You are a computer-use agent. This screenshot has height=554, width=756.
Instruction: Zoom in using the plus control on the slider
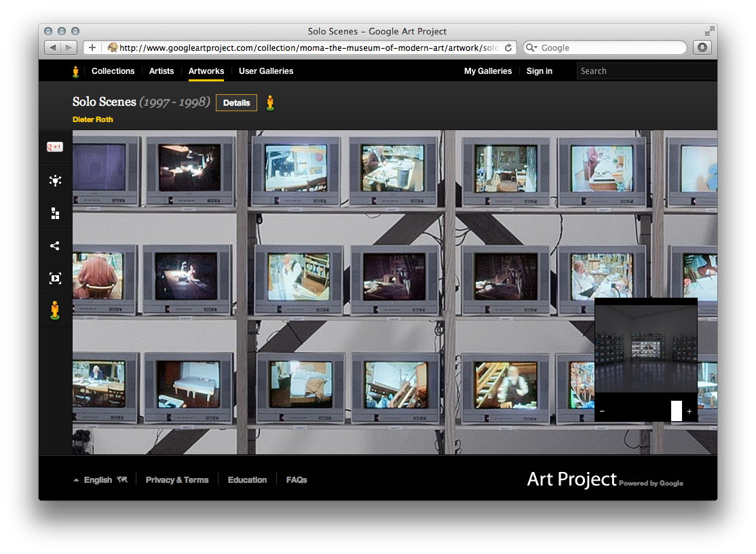(x=689, y=411)
